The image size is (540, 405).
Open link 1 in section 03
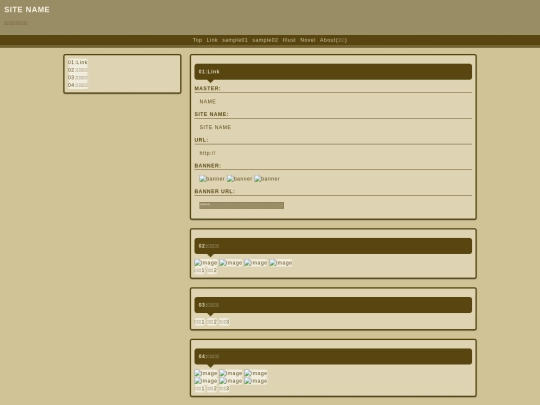tap(199, 322)
